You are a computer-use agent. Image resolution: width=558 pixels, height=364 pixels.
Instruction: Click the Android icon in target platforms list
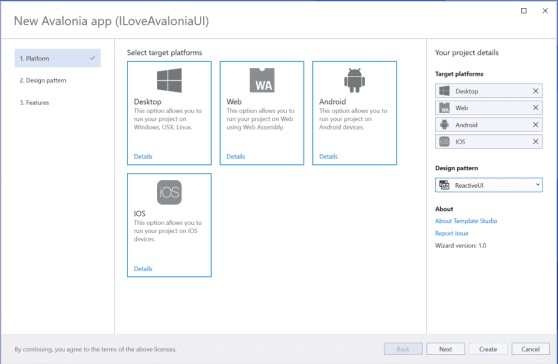click(x=444, y=125)
